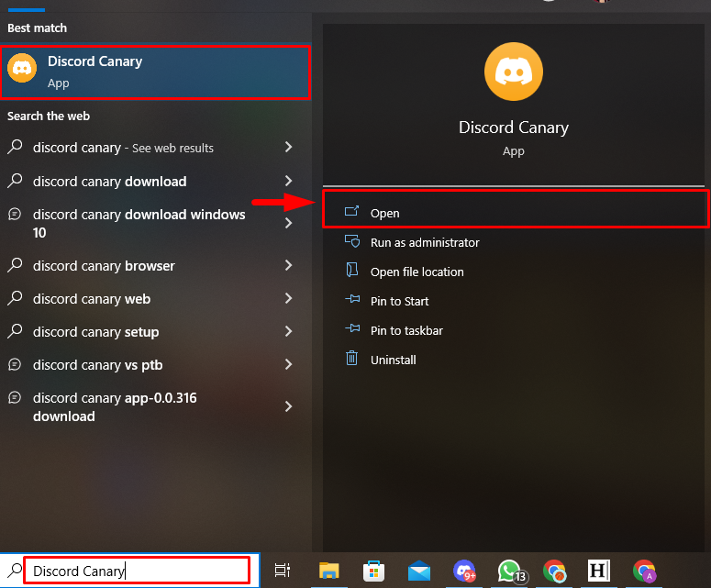Expand chevron for 'discord canary browser'
This screenshot has width=711, height=588.
(288, 265)
